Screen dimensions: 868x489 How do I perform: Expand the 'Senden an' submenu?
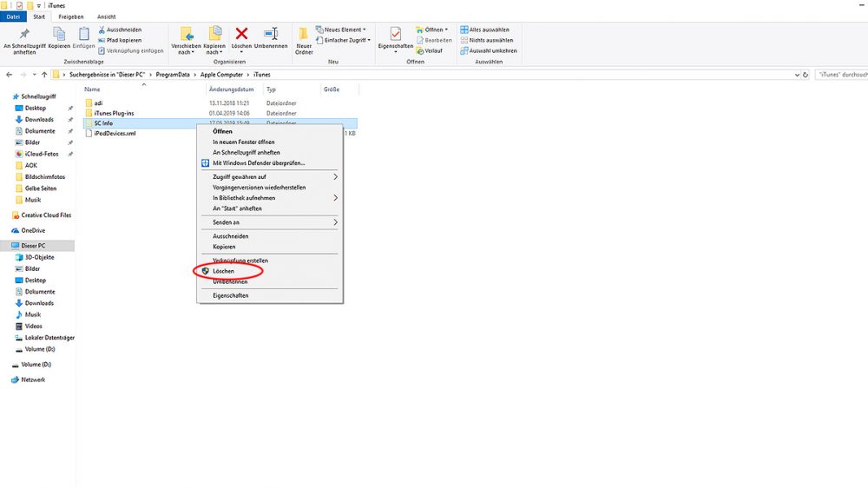(270, 222)
